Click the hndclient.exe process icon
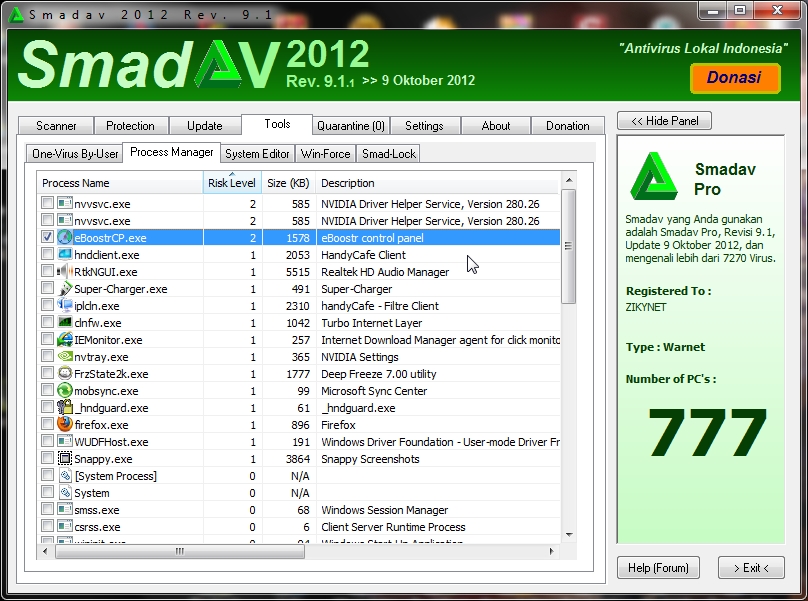Viewport: 808px width, 601px height. click(64, 254)
